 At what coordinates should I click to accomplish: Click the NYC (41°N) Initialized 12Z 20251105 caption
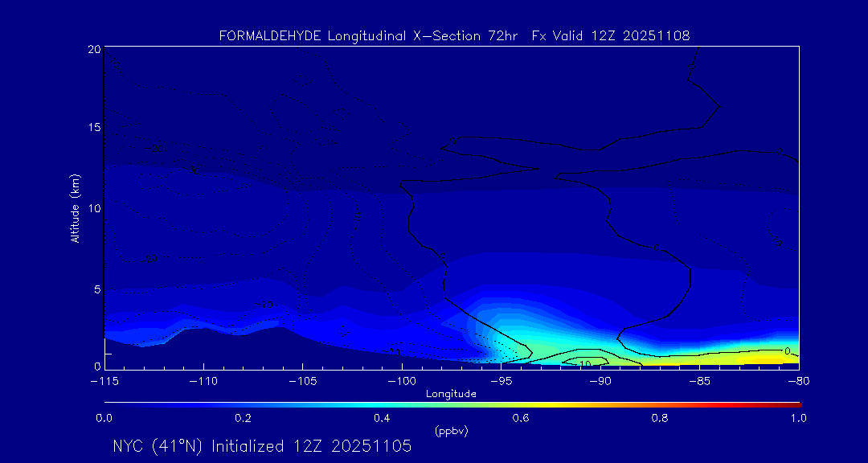(262, 446)
